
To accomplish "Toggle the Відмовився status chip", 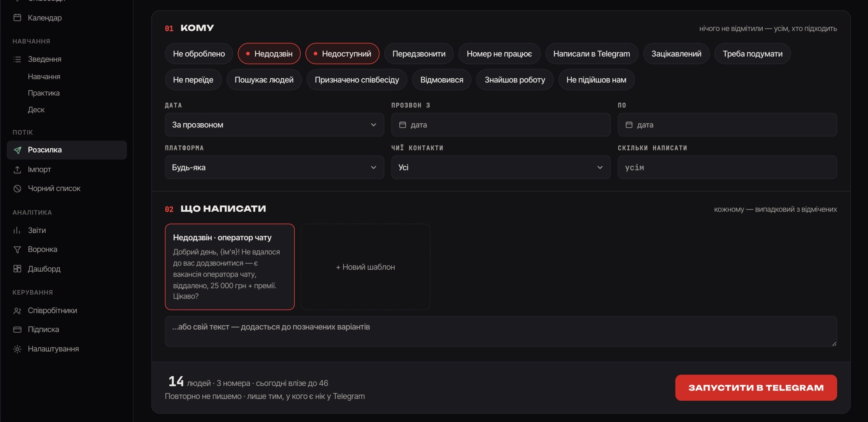I will click(441, 80).
